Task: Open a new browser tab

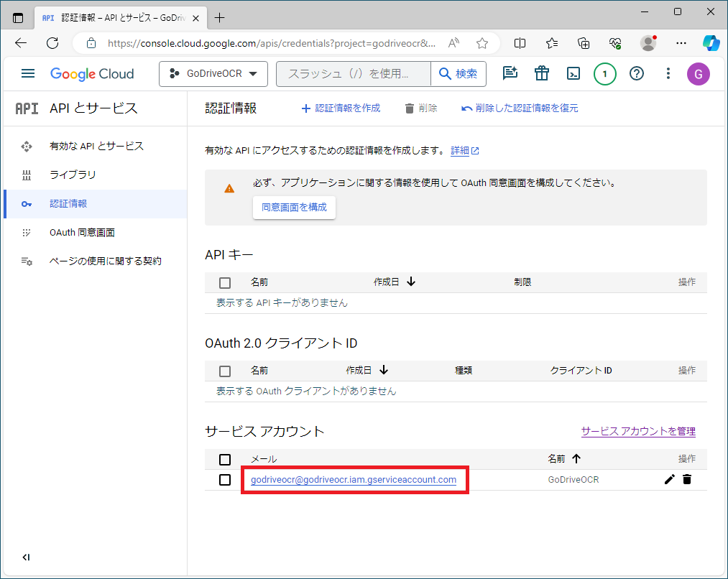Action: [x=219, y=18]
